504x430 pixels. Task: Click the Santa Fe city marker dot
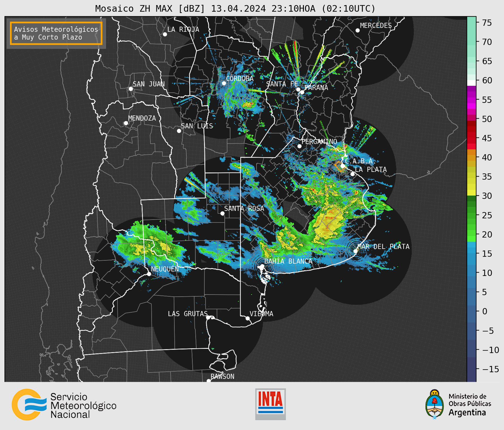pos(298,89)
